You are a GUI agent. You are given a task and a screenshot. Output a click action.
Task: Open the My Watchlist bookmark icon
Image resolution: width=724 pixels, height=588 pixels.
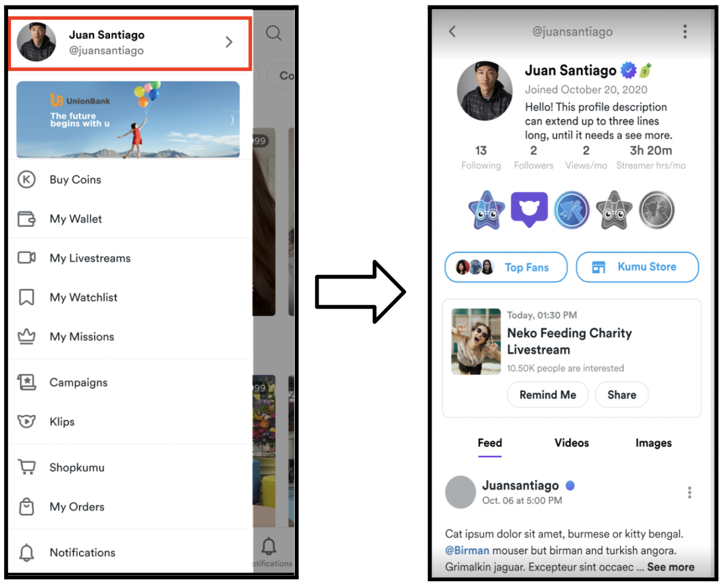point(26,297)
